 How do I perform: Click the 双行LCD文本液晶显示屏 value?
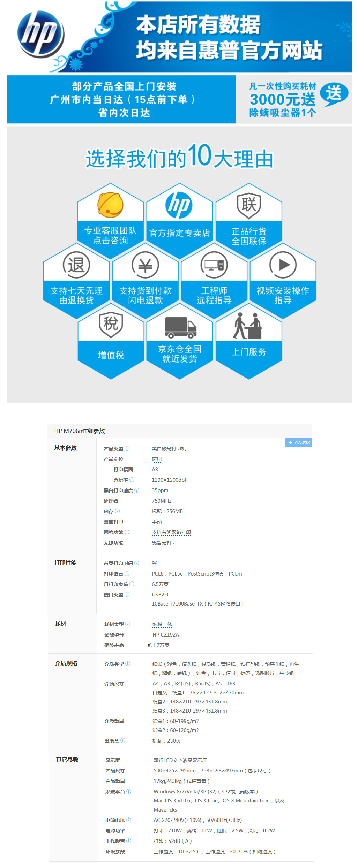(x=180, y=760)
